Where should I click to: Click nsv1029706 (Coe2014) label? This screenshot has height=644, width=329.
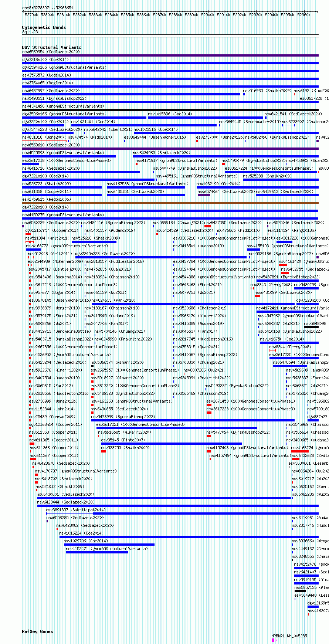pos(86,541)
